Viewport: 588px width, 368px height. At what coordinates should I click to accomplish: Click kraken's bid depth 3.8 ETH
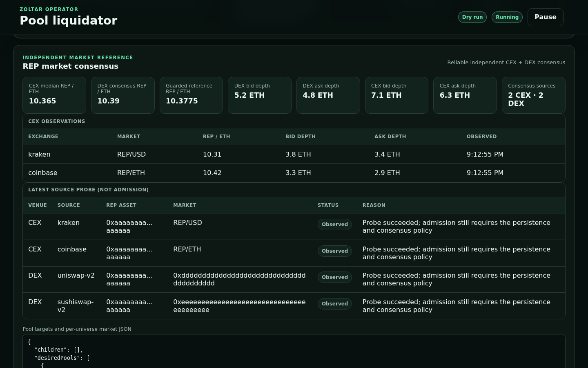(298, 155)
